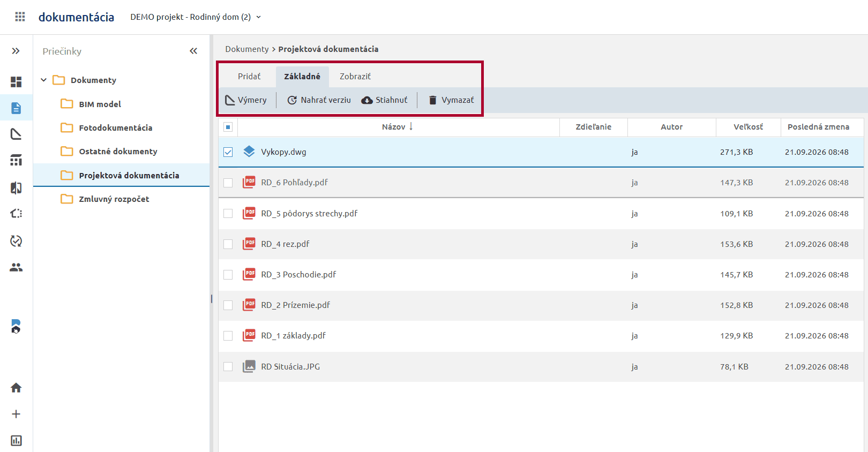
Task: Open the DEMO projekt project dropdown
Action: (196, 17)
